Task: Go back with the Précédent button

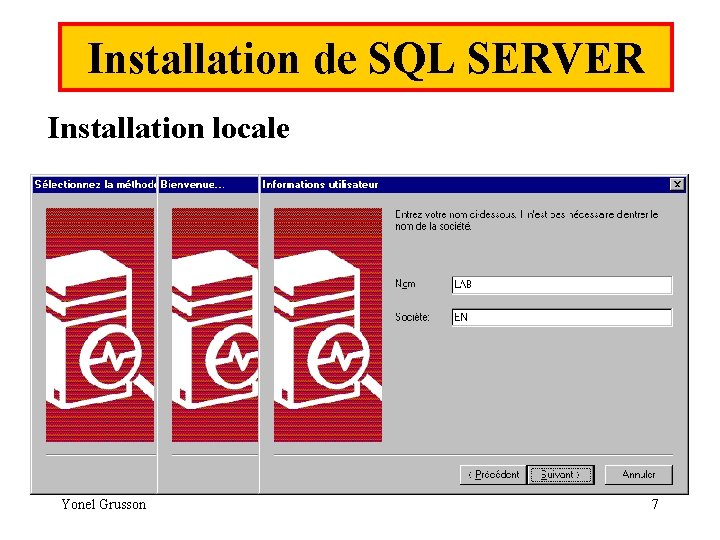Action: click(493, 474)
